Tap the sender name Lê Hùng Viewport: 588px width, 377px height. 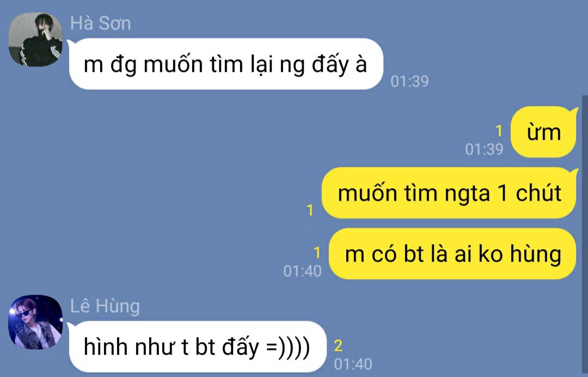[x=105, y=306]
